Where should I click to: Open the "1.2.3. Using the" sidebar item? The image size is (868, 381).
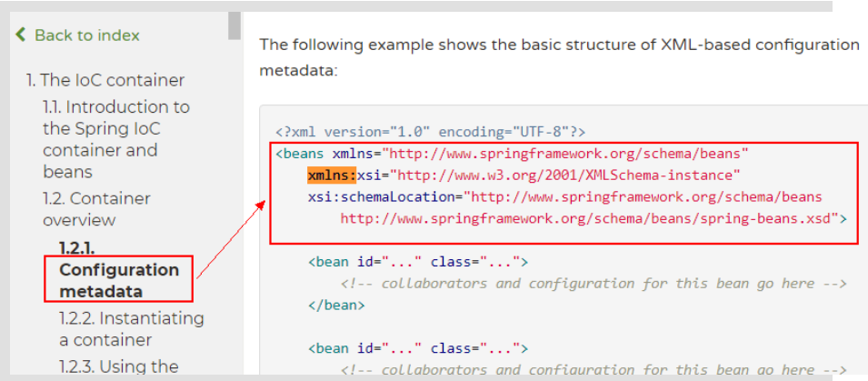click(118, 366)
